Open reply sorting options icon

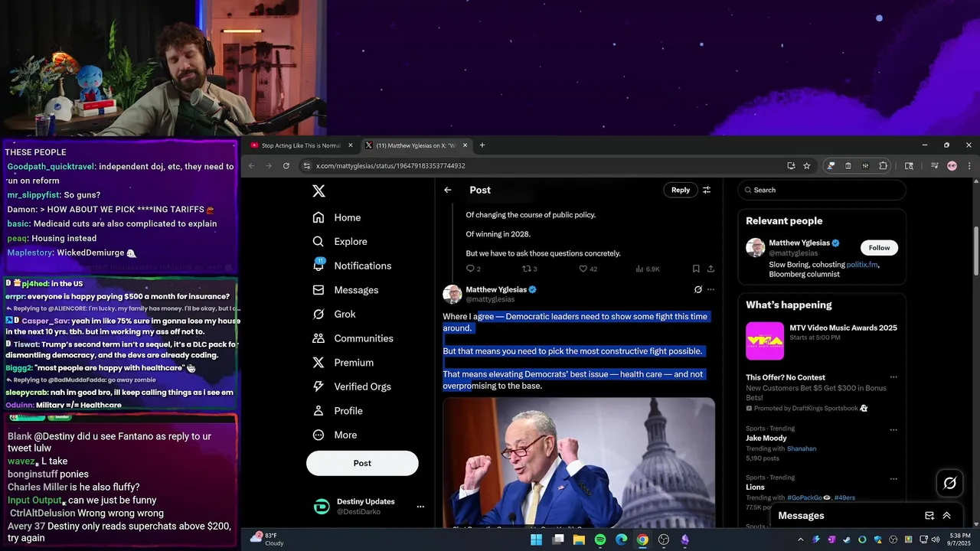(707, 190)
